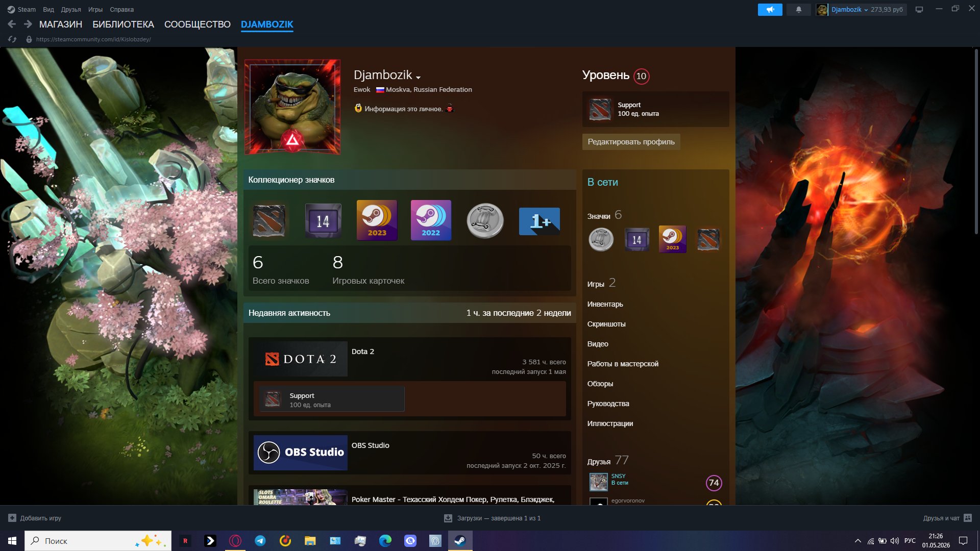The height and width of the screenshot is (551, 980).
Task: Go to the БИБЛИОТЕКА tab
Action: 123,24
